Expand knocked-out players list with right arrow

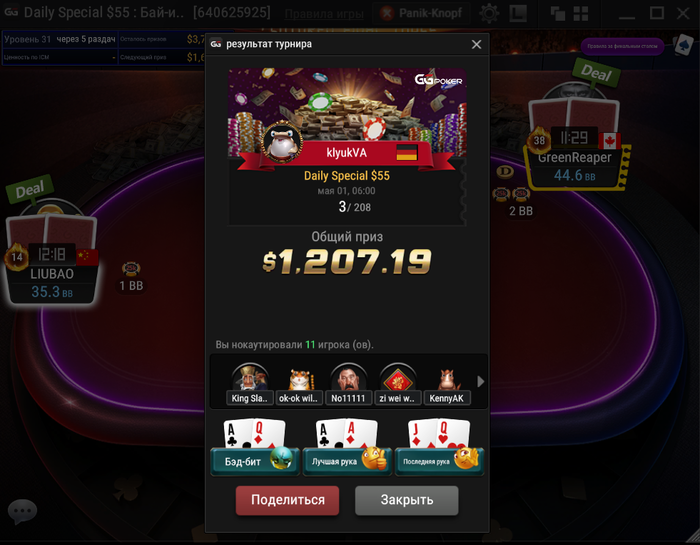click(480, 382)
